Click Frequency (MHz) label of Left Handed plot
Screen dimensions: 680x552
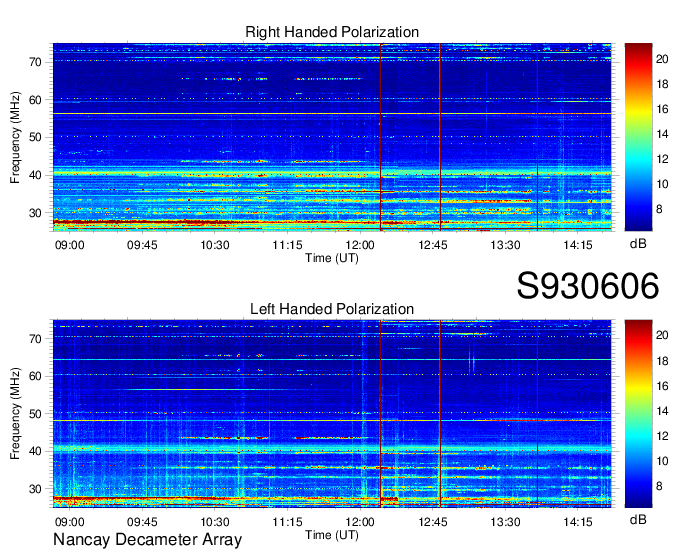pyautogui.click(x=15, y=414)
